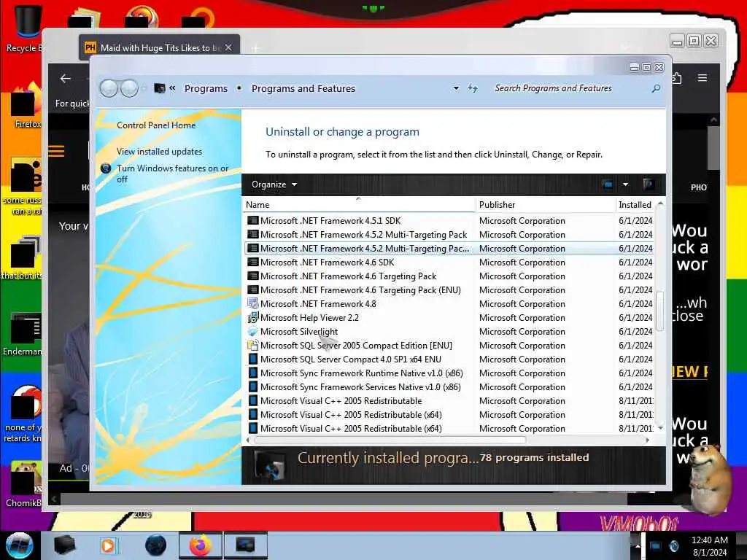The height and width of the screenshot is (560, 747).
Task: Click the scroll down arrow of program list
Action: click(x=659, y=428)
